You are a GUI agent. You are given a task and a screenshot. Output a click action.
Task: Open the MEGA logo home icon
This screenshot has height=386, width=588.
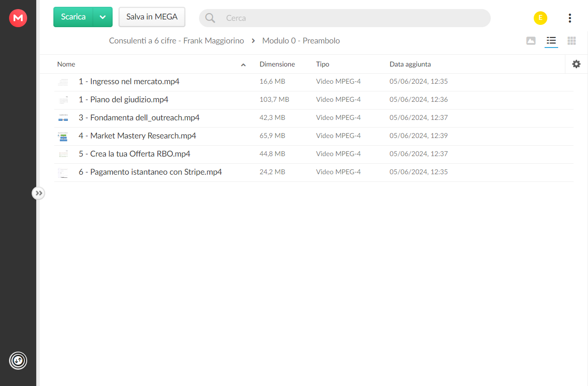18,18
